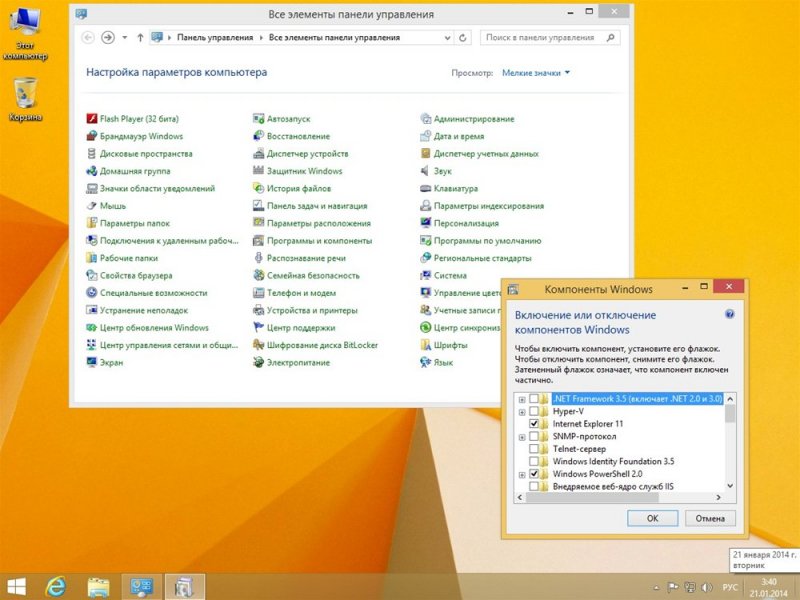Open the Электропитание power icon

(259, 362)
